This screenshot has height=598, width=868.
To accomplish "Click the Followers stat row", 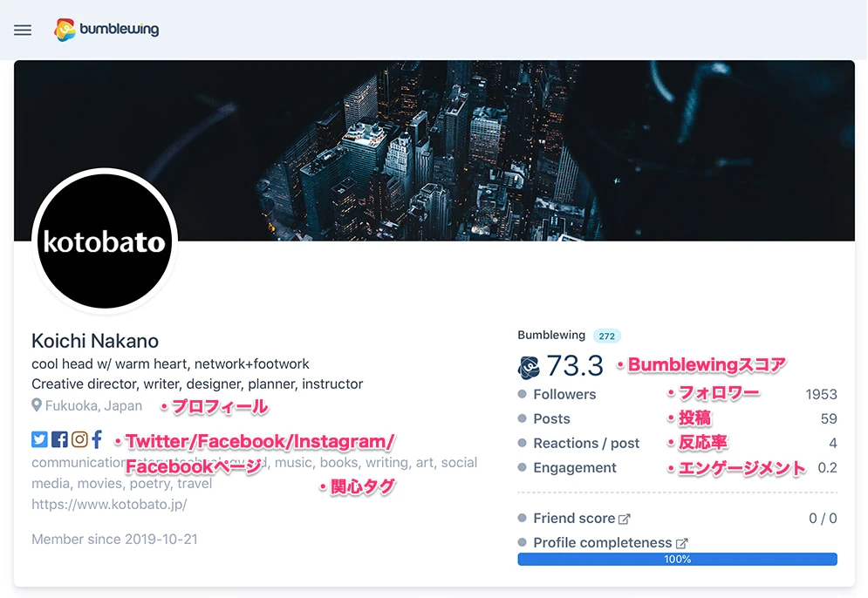I will [677, 394].
